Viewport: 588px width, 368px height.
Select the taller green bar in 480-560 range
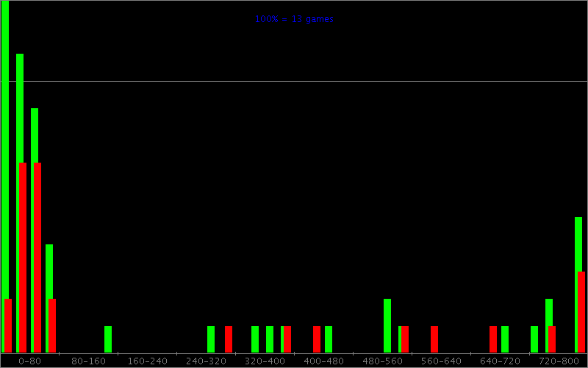pyautogui.click(x=387, y=326)
